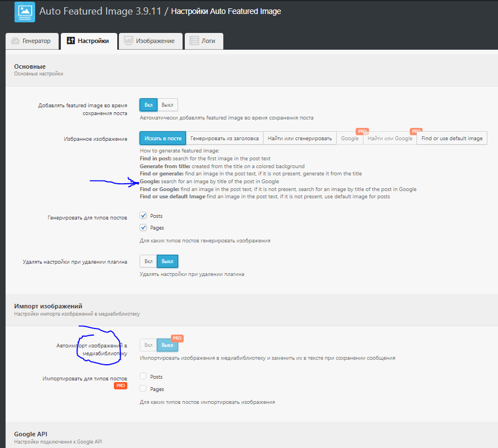The width and height of the screenshot is (498, 448).
Task: Click the Изображение tab picture icon
Action: tap(128, 41)
